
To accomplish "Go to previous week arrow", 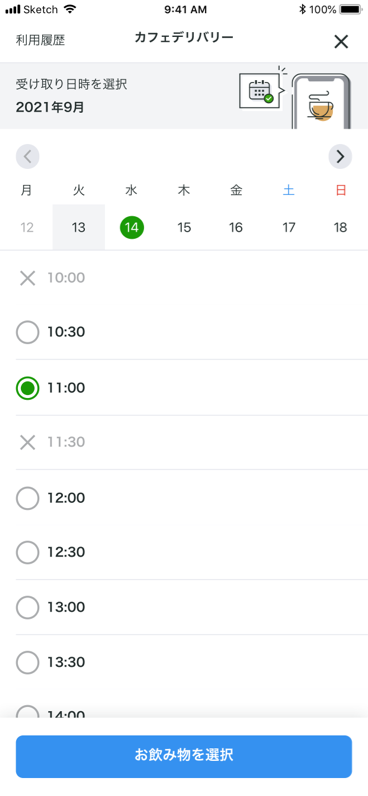I will click(x=27, y=156).
